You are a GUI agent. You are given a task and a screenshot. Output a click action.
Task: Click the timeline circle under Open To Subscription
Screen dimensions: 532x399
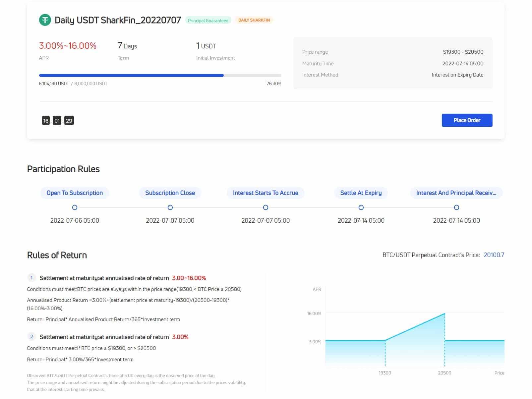pos(75,207)
